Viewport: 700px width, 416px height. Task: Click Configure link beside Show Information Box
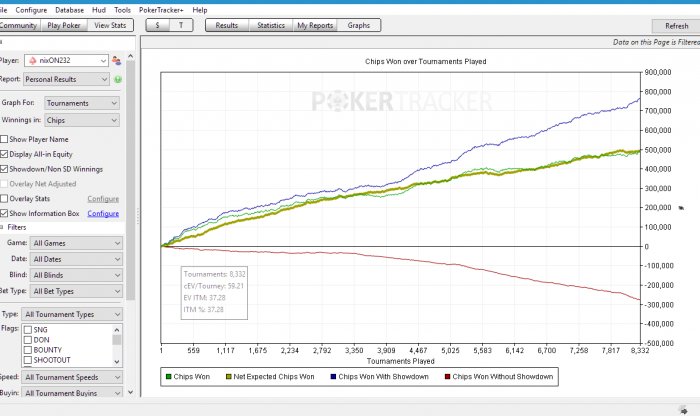(103, 213)
